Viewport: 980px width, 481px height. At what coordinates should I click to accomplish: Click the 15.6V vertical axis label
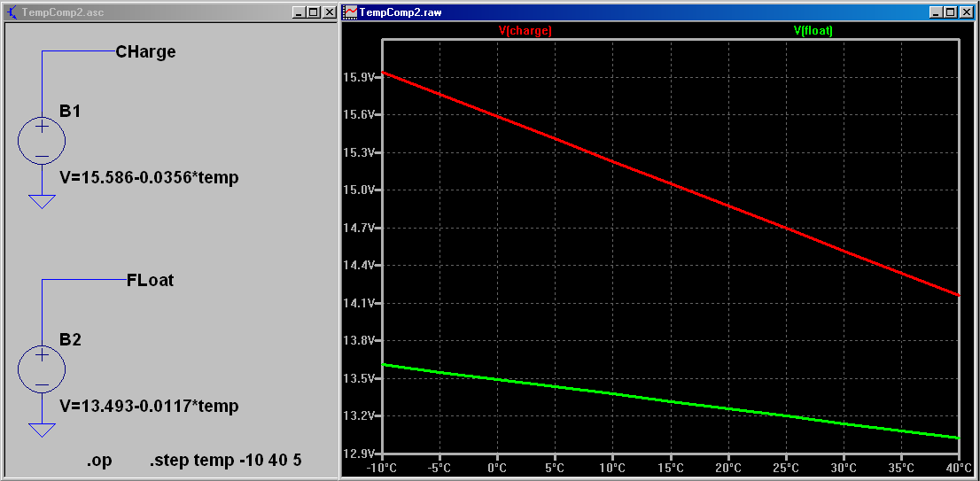[x=359, y=115]
